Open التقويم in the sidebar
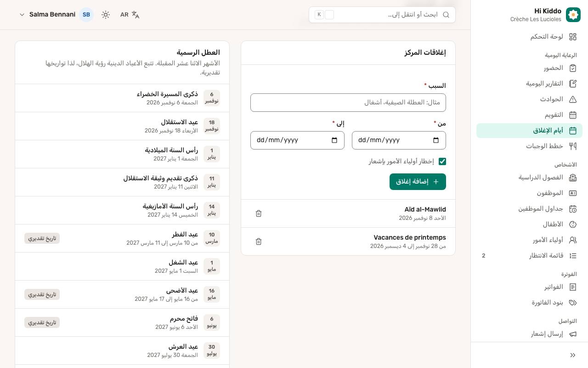 pyautogui.click(x=529, y=115)
